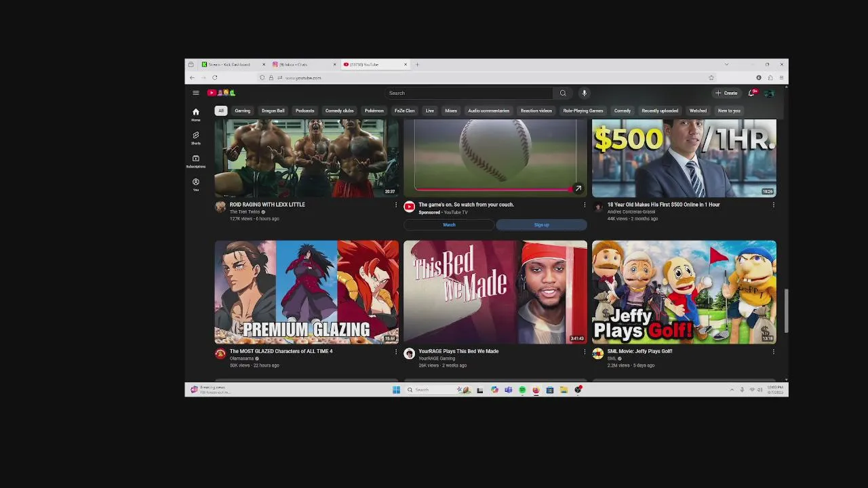Select the Live filter chip
This screenshot has height=488, width=868.
point(430,110)
